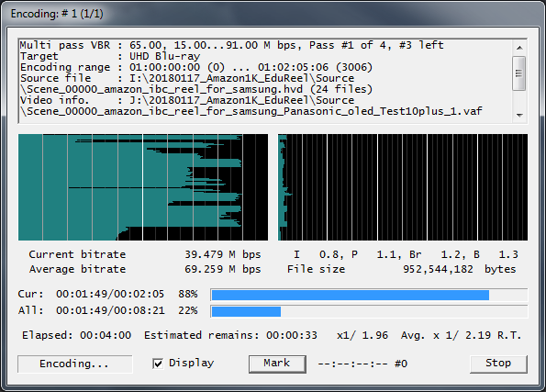The height and width of the screenshot is (392, 546).
Task: Click the Average bitrate value
Action: (222, 269)
